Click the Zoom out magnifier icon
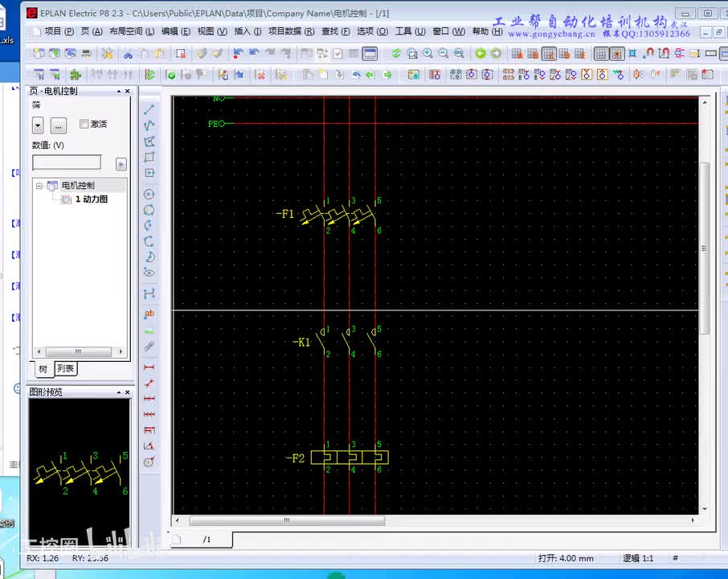The height and width of the screenshot is (579, 728). click(444, 53)
